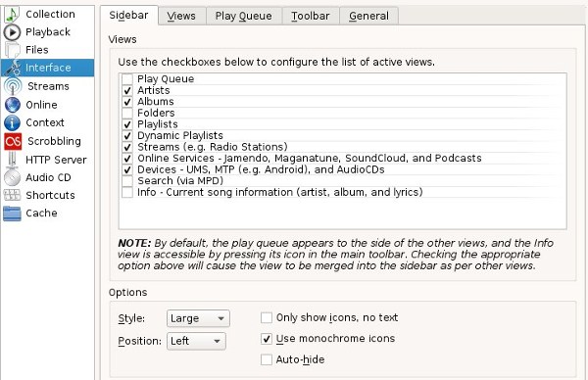Viewport: 588px width, 380px height.
Task: Click the Online globe icon
Action: (13, 105)
